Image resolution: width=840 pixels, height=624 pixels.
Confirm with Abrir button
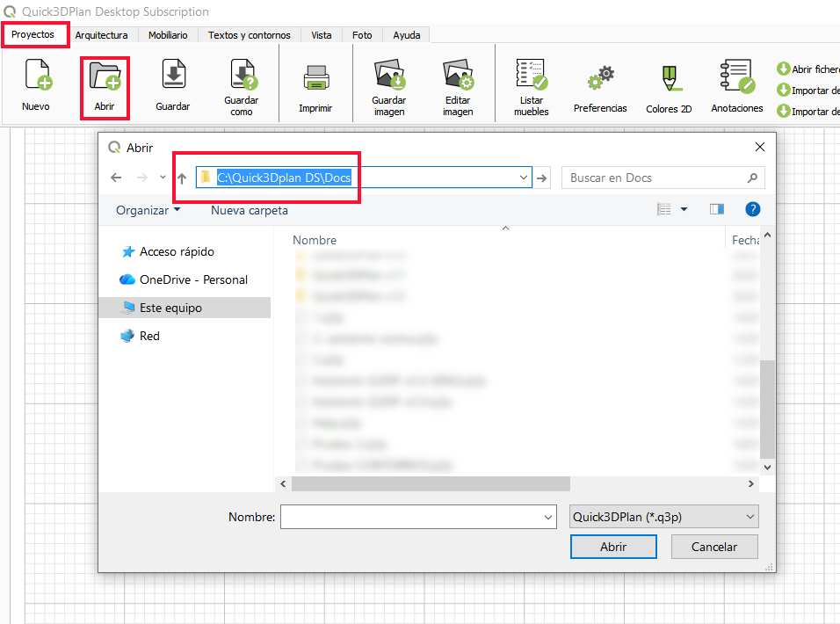click(613, 547)
